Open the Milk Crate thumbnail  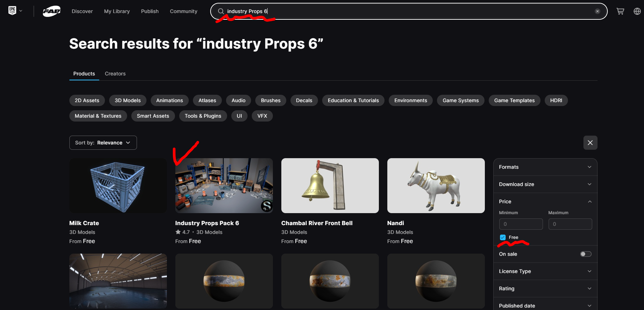pos(118,186)
